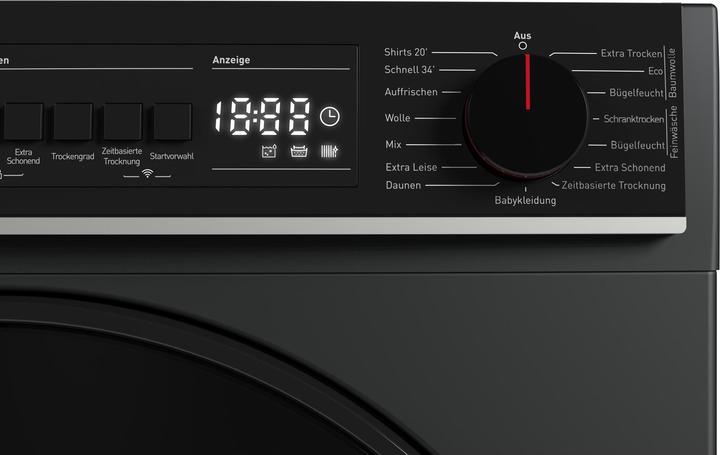Click the red pointer line on the knob
The height and width of the screenshot is (455, 720).
tap(528, 82)
